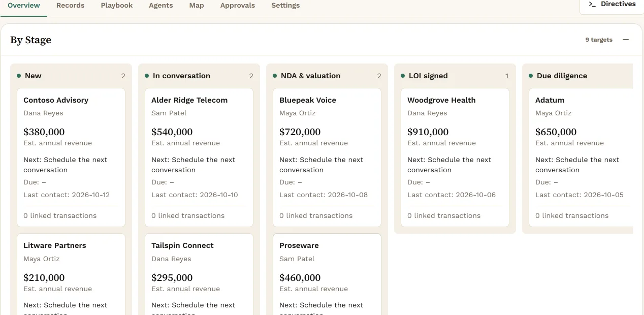Click the In conversation stage header
The width and height of the screenshot is (644, 315).
coord(199,76)
